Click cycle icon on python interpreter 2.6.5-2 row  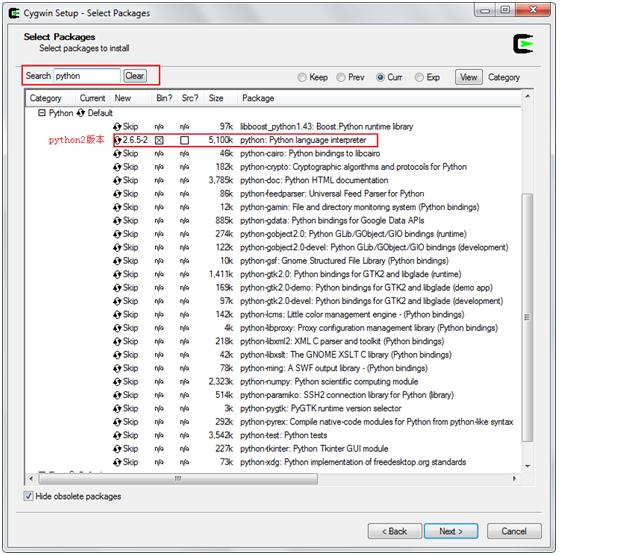point(118,140)
